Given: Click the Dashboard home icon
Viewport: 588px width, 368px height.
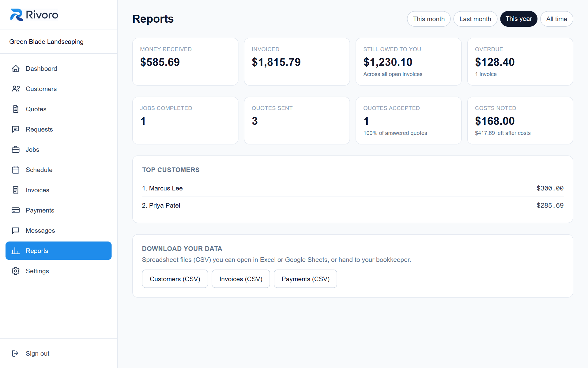Looking at the screenshot, I should pyautogui.click(x=16, y=69).
